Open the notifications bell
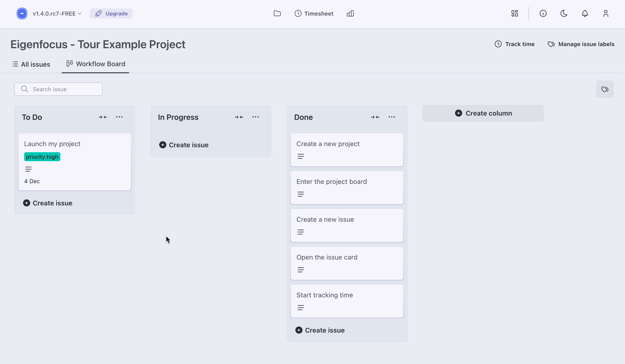The height and width of the screenshot is (364, 625). (x=585, y=14)
